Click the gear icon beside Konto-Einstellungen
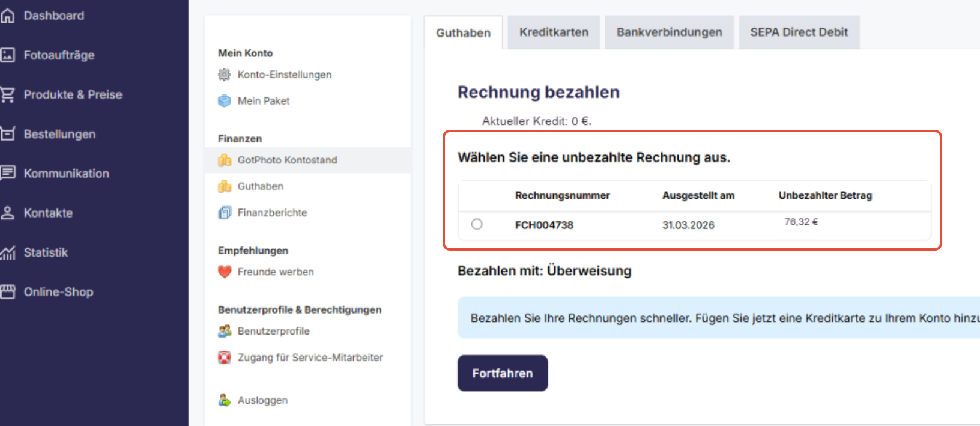The height and width of the screenshot is (426, 980). pos(224,75)
